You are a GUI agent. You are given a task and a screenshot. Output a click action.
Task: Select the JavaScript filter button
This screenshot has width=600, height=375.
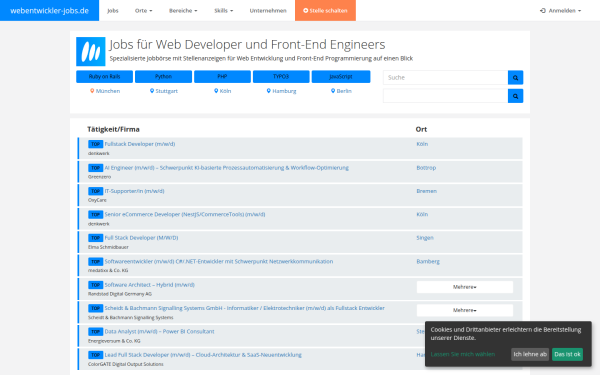341,77
